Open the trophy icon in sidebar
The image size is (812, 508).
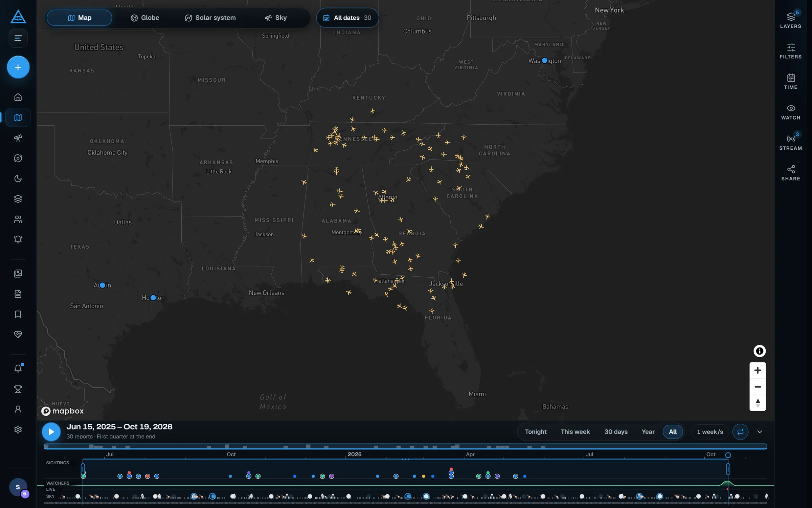(18, 388)
